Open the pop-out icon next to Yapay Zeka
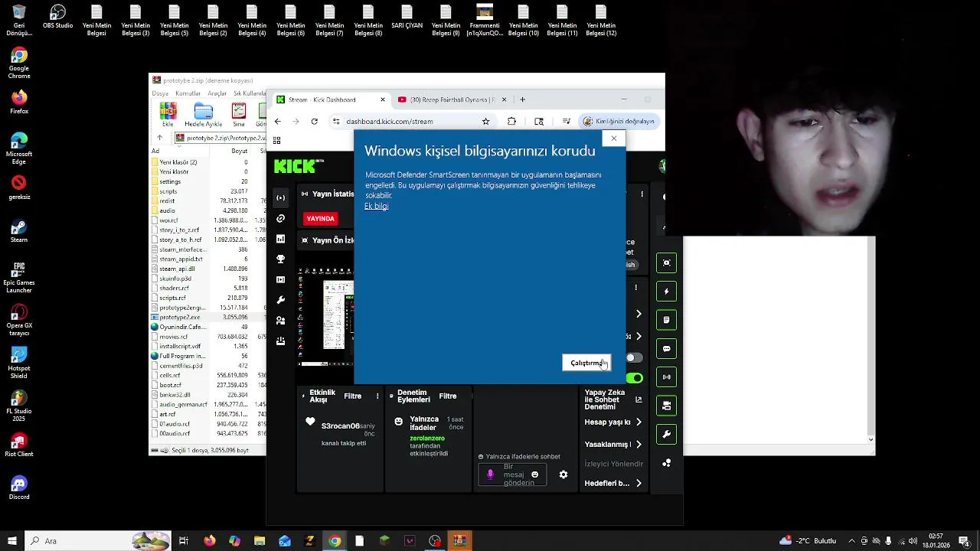This screenshot has width=980, height=551. pos(639,399)
